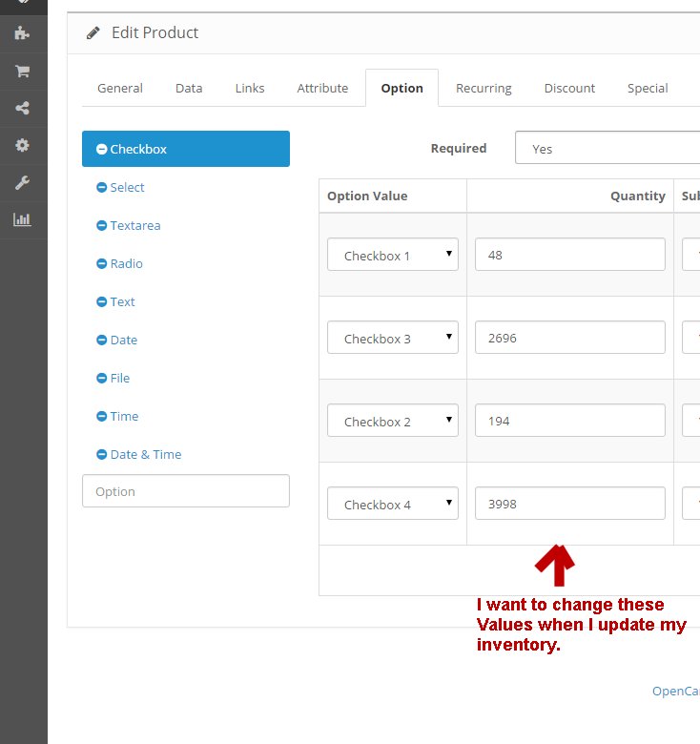Viewport: 700px width, 744px height.
Task: Click the Edit Product heading text
Action: point(155,32)
